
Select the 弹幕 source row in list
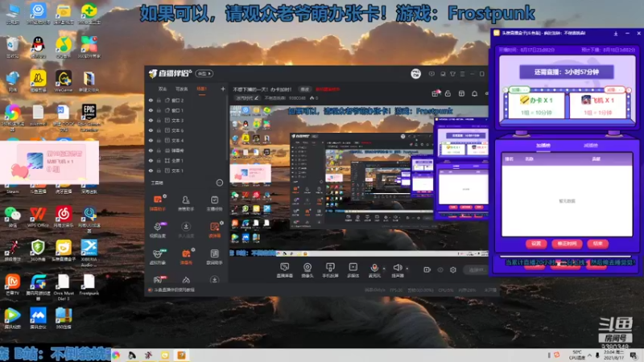pos(186,150)
